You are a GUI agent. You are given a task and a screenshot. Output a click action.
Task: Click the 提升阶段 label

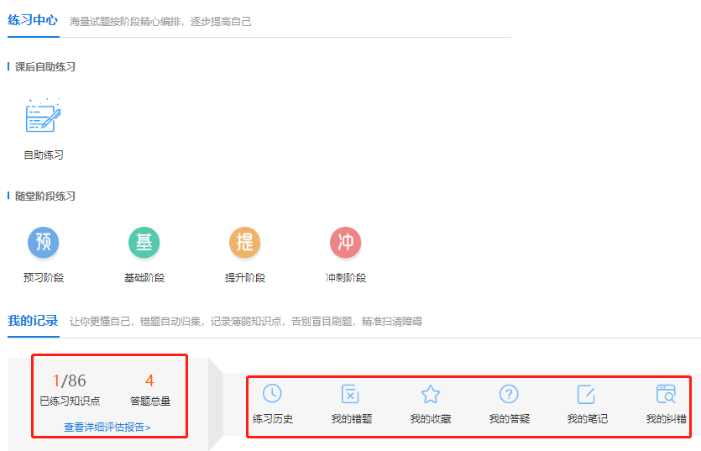click(x=245, y=278)
